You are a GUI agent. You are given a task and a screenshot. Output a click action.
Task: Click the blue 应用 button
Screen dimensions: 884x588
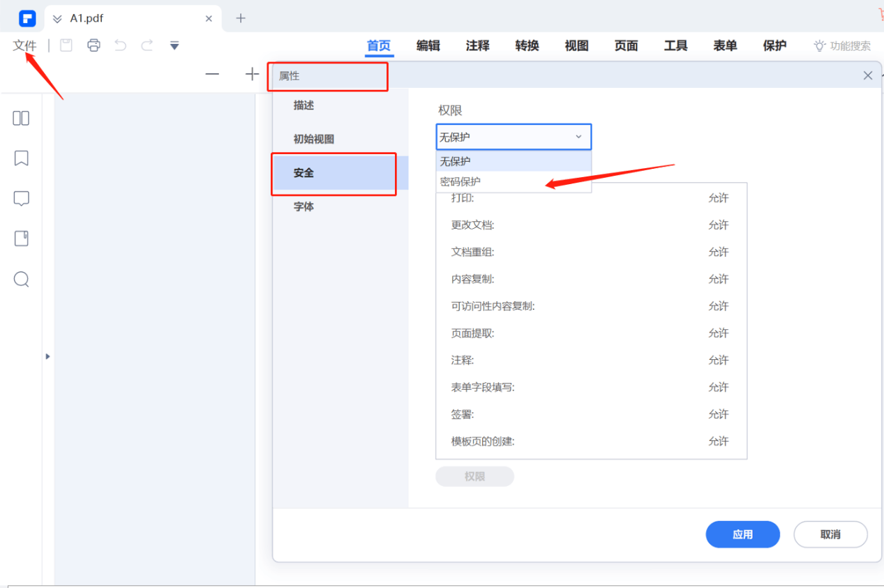pos(743,534)
